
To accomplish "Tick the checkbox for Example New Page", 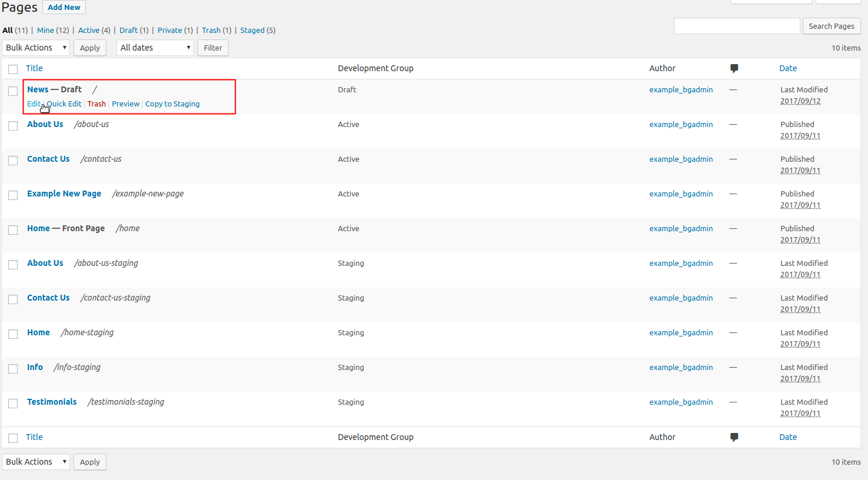I will [13, 195].
